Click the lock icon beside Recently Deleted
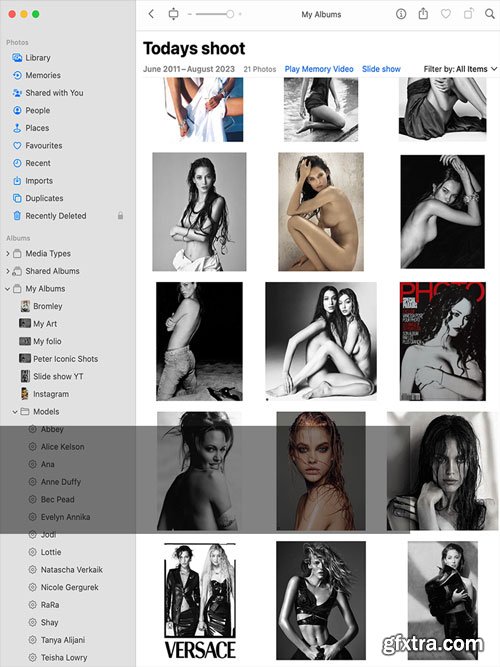Image resolution: width=500 pixels, height=667 pixels. [x=120, y=216]
